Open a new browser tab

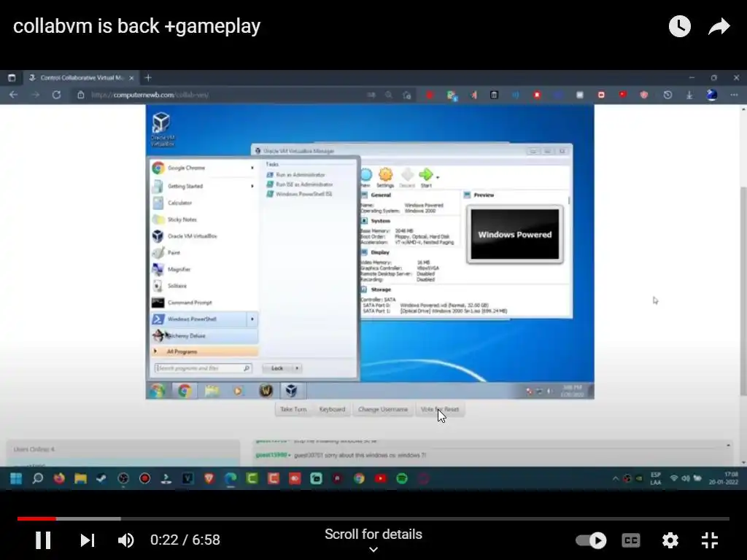pos(148,77)
